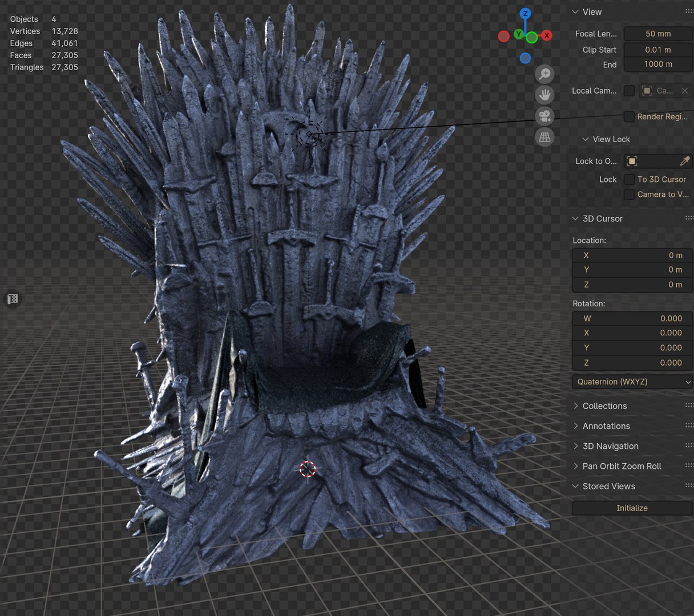Click the Objects 4 statistic text
Screen dimensions: 694x616
(33, 19)
